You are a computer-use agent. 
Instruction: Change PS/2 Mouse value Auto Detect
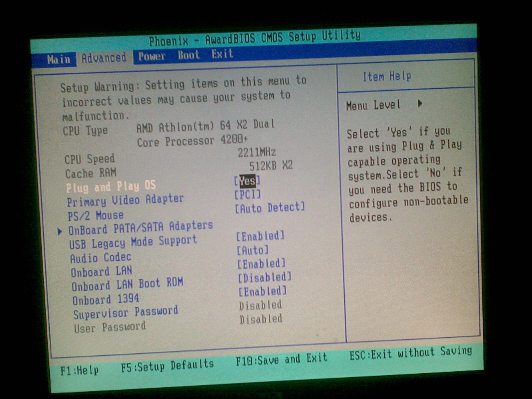tap(270, 208)
